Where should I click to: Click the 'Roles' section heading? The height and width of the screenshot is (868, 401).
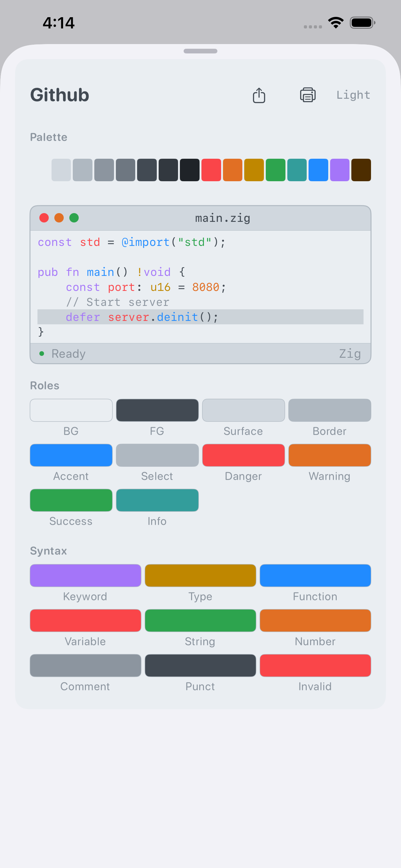tap(45, 386)
